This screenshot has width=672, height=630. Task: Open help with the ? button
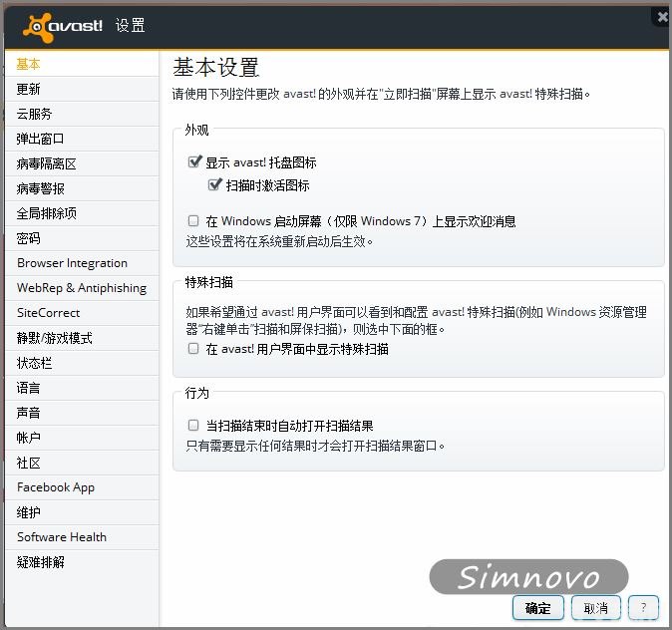pos(643,607)
